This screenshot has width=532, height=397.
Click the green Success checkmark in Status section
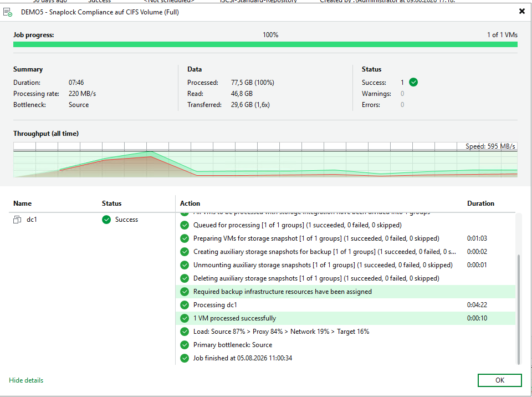(x=413, y=82)
